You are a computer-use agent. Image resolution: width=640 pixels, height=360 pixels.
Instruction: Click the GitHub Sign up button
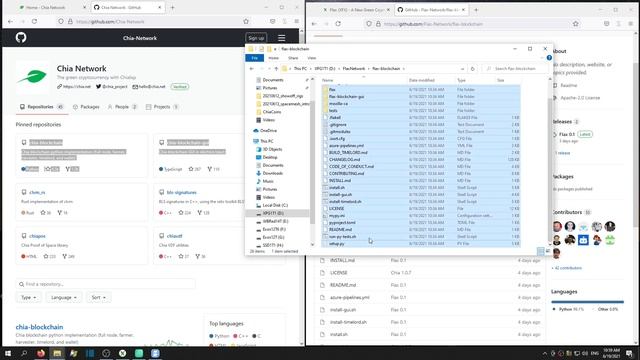256,38
